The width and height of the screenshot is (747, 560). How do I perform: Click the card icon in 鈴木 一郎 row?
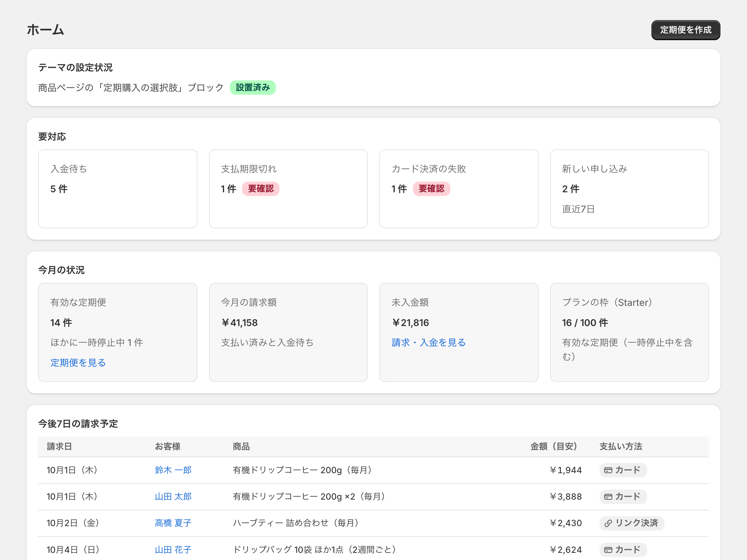(x=608, y=470)
